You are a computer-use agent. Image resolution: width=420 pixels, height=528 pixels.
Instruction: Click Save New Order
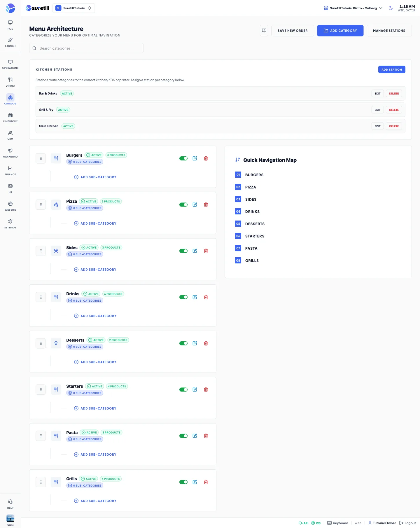tap(293, 31)
